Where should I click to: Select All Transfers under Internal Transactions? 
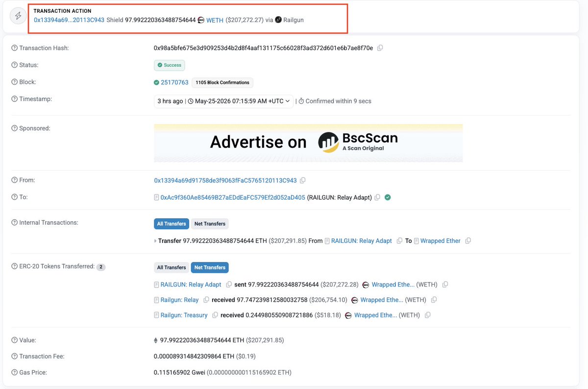(171, 224)
